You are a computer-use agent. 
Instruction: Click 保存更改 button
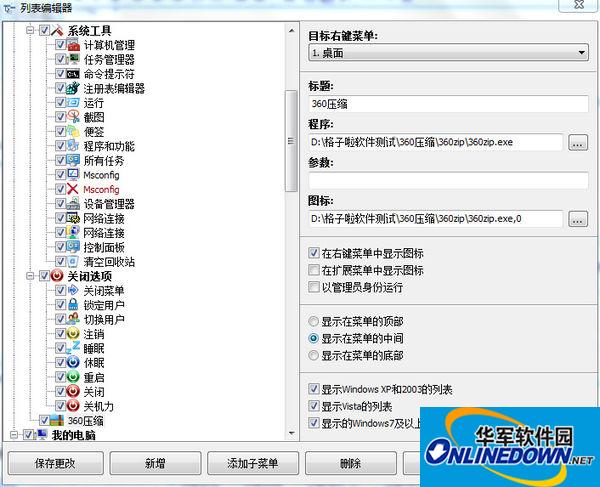(x=55, y=463)
